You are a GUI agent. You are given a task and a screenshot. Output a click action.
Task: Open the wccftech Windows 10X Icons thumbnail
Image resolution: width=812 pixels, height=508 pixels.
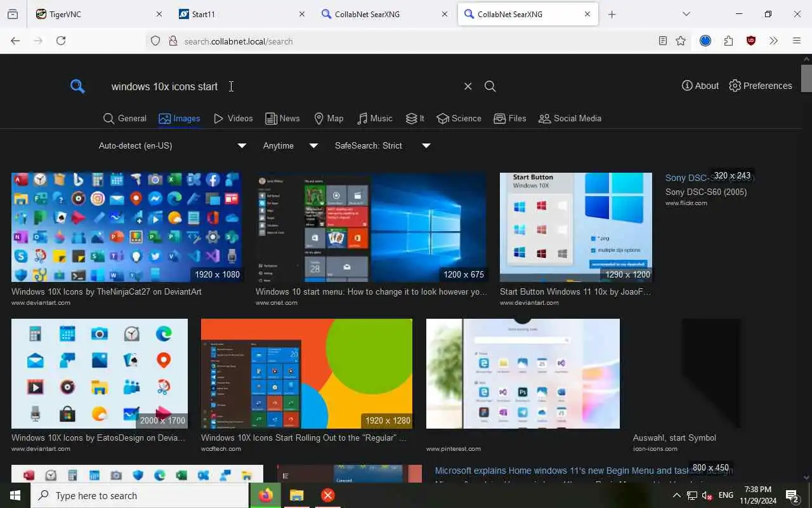(306, 373)
